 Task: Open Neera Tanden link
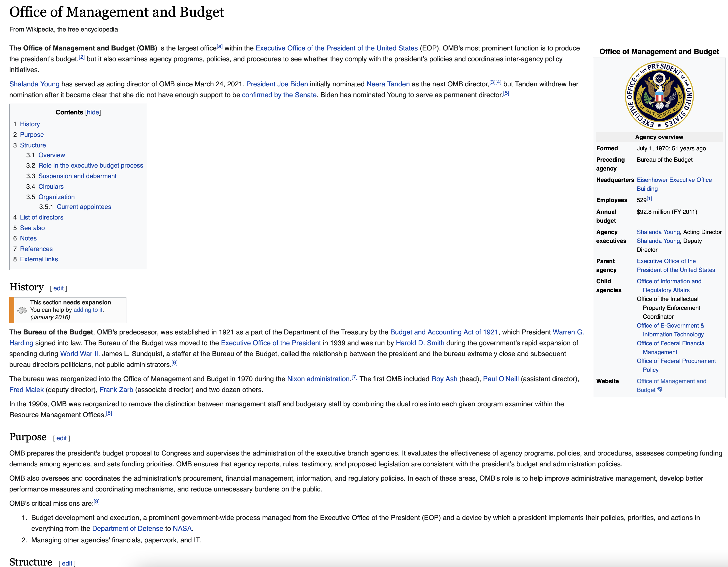click(388, 84)
